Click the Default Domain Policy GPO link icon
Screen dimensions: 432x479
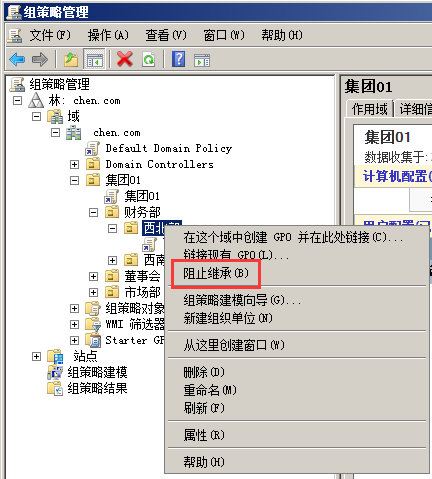(x=92, y=149)
